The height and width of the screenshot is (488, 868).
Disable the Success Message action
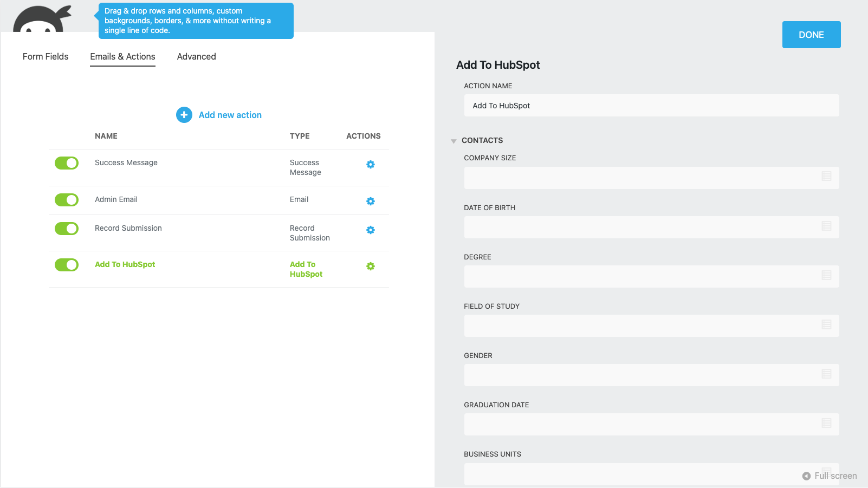66,162
